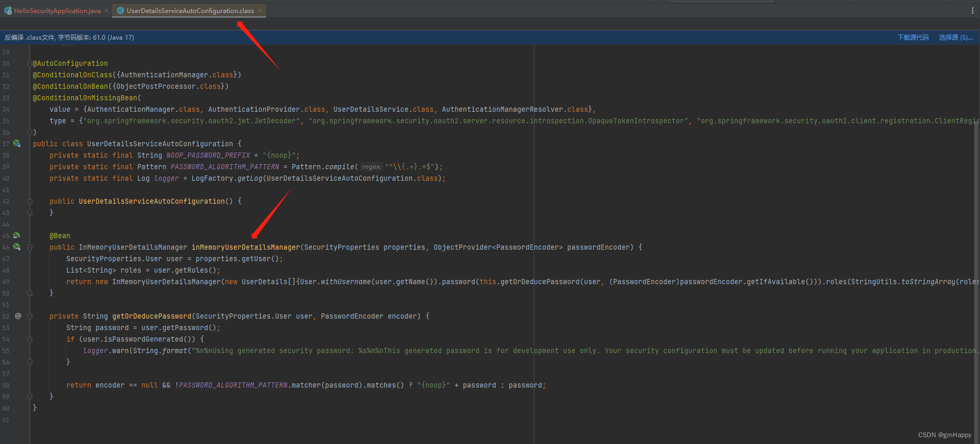
Task: Click the @AutoConfiguration annotation
Action: pos(70,63)
